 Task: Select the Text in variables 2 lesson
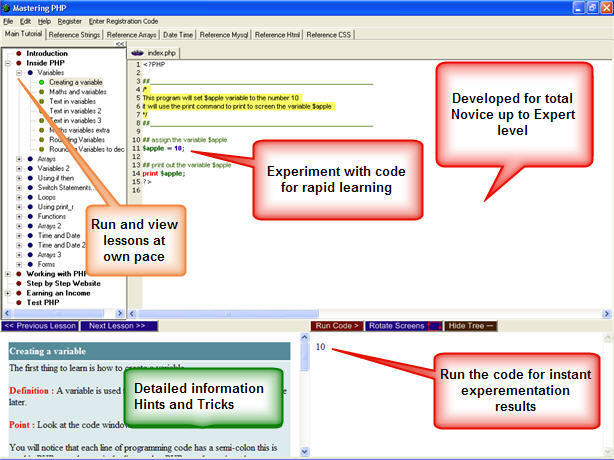(x=75, y=111)
